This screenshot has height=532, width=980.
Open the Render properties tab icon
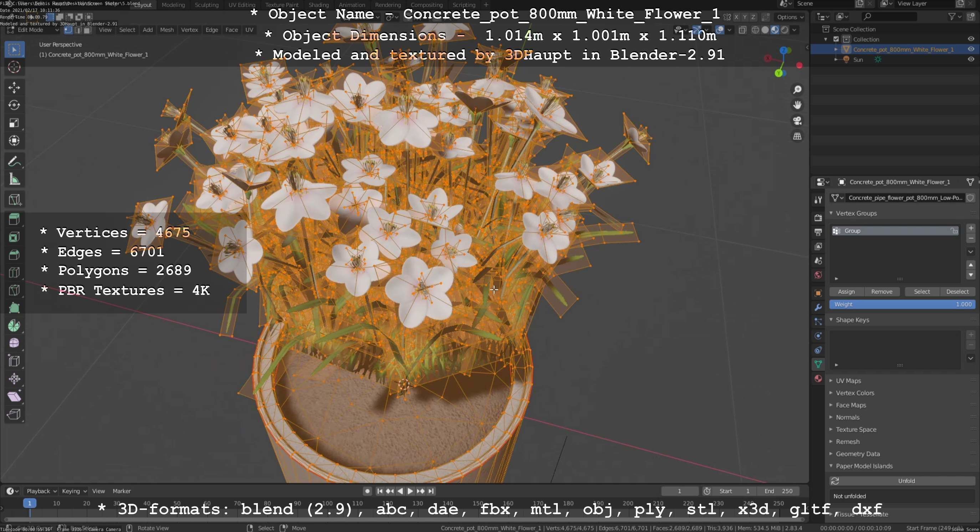818,218
